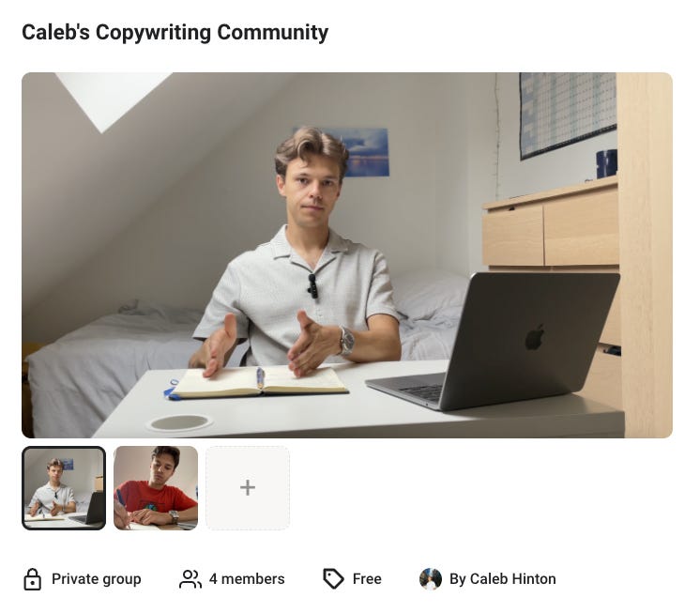The height and width of the screenshot is (613, 700).
Task: Click the Private group label
Action: 97,579
